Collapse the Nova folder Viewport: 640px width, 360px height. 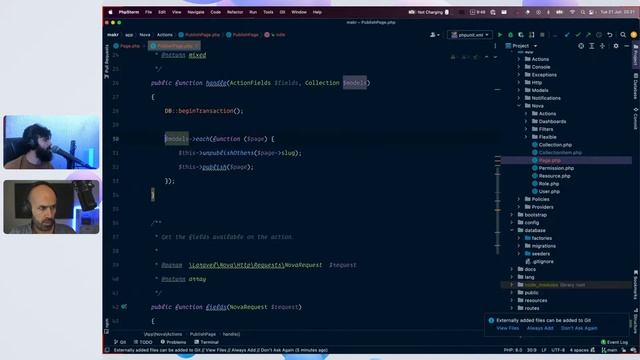(x=519, y=106)
